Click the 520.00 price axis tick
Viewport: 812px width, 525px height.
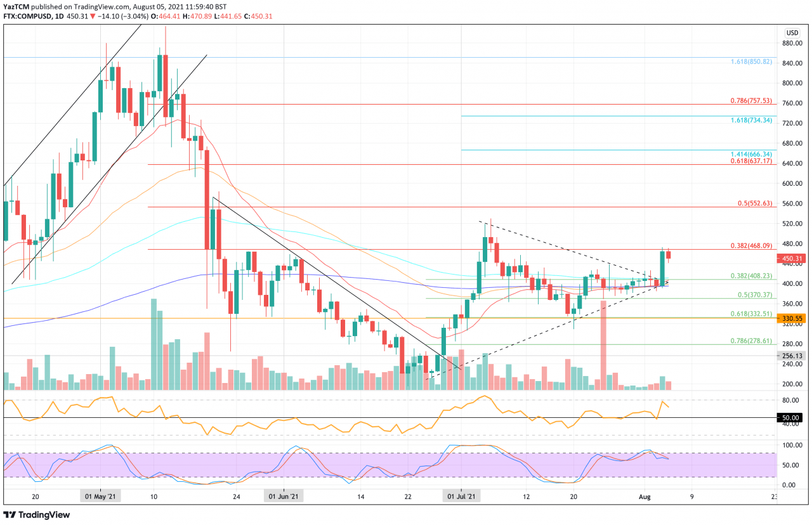[793, 224]
